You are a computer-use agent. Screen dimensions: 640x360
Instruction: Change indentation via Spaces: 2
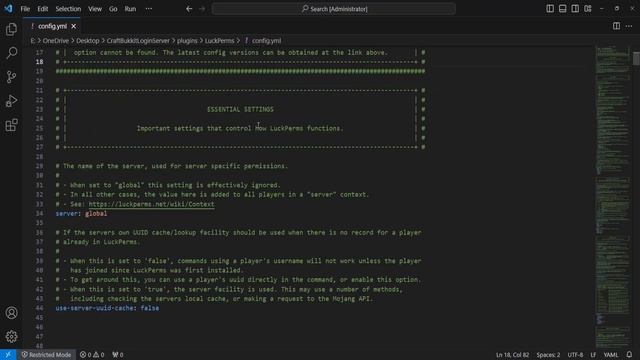tap(548, 355)
